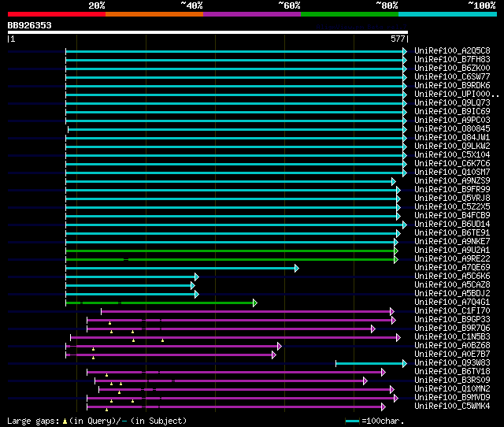Select the UniRef100_C1FI70 label
This screenshot has width=504, height=427.
click(x=452, y=311)
